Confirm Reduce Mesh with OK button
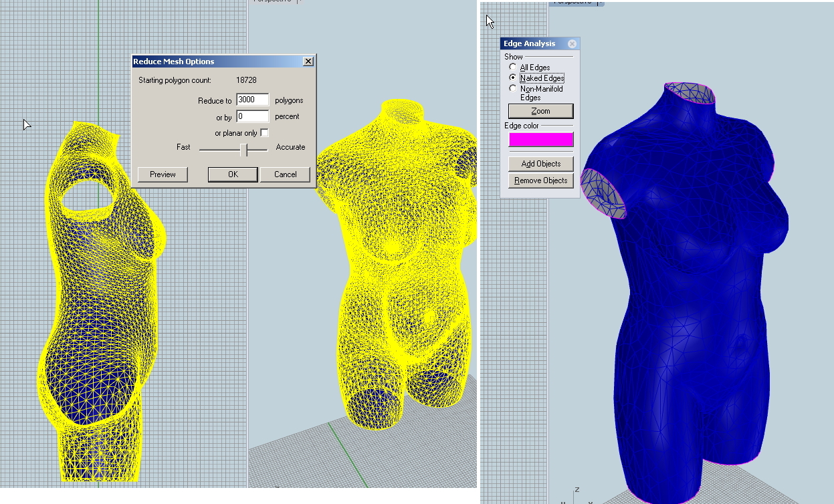 tap(233, 174)
